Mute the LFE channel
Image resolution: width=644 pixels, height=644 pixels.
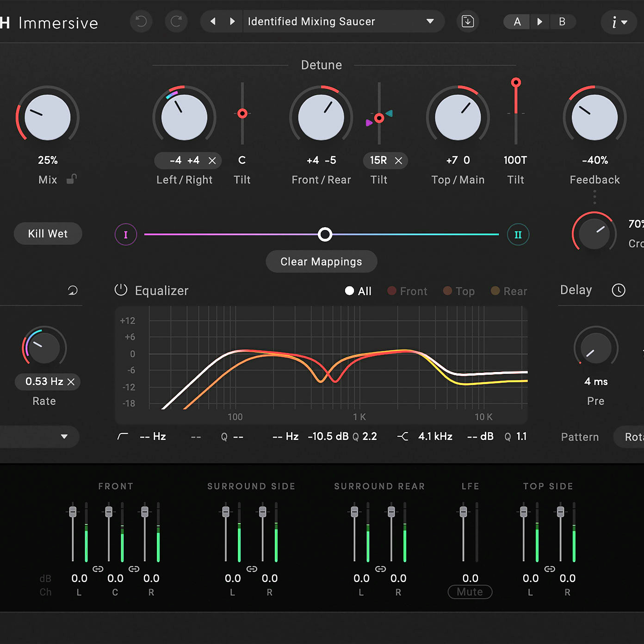click(x=470, y=592)
